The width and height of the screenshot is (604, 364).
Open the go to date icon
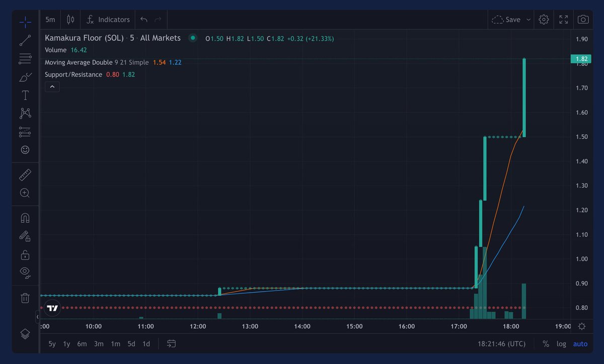(172, 344)
